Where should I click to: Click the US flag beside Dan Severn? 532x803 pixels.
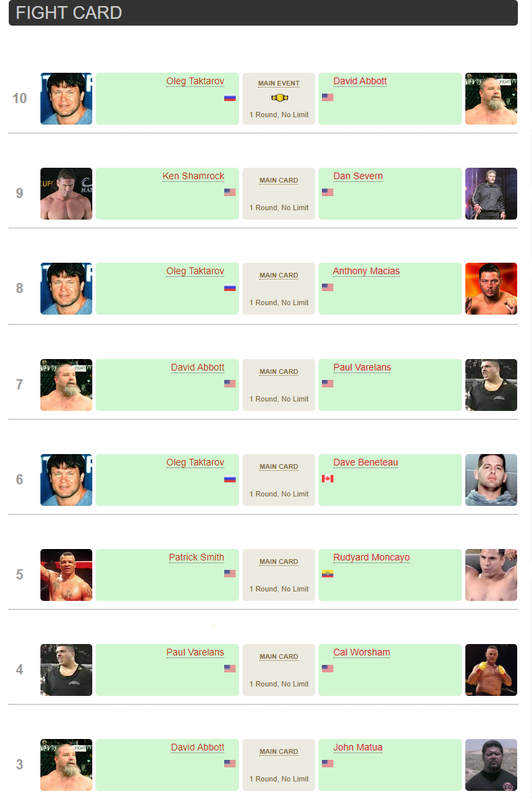tap(327, 193)
